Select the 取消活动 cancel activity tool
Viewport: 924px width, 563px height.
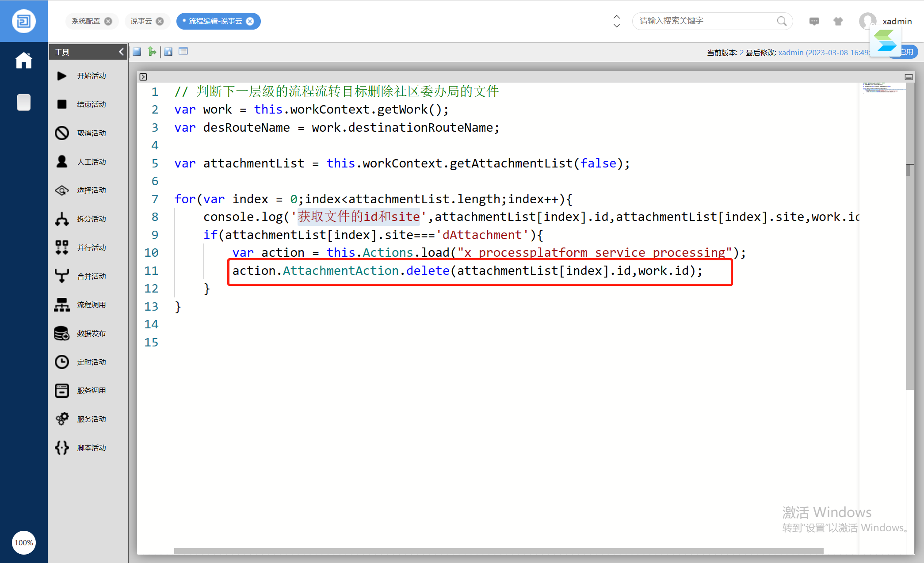coord(81,133)
